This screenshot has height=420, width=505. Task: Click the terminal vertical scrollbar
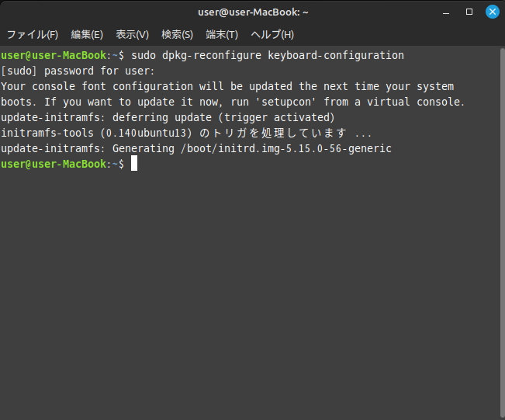click(503, 232)
